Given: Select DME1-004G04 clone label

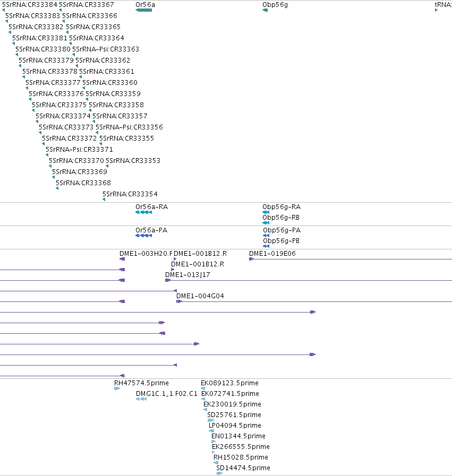Looking at the screenshot, I should point(200,296).
